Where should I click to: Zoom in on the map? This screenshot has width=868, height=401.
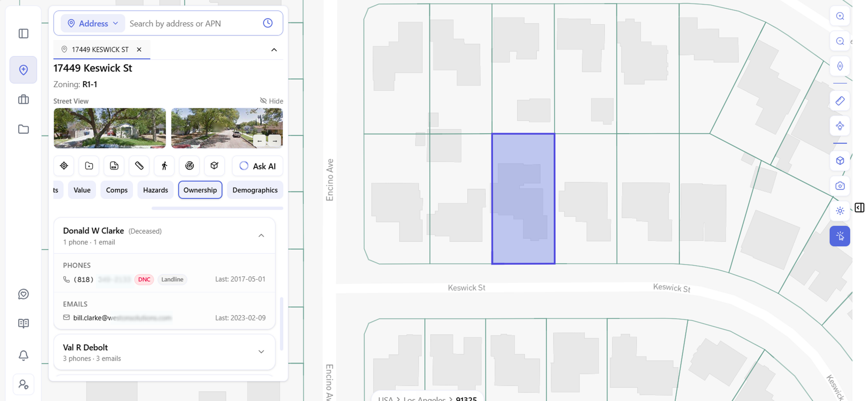[840, 16]
